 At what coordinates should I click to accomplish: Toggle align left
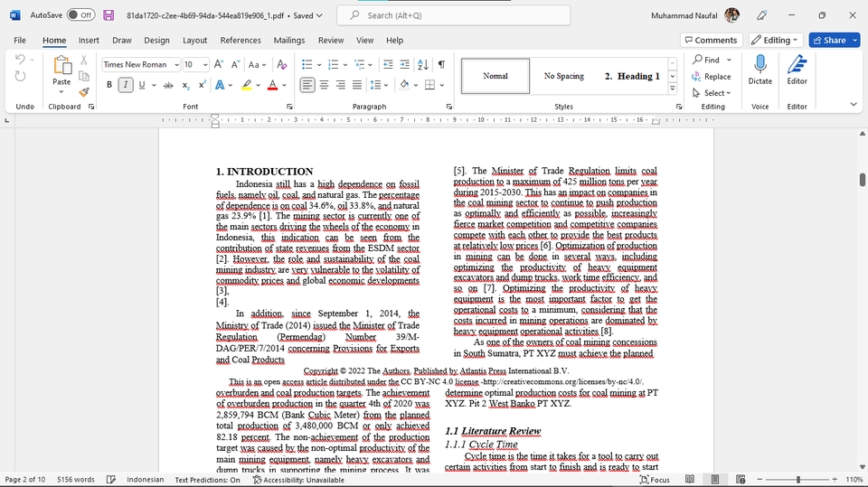coord(307,85)
